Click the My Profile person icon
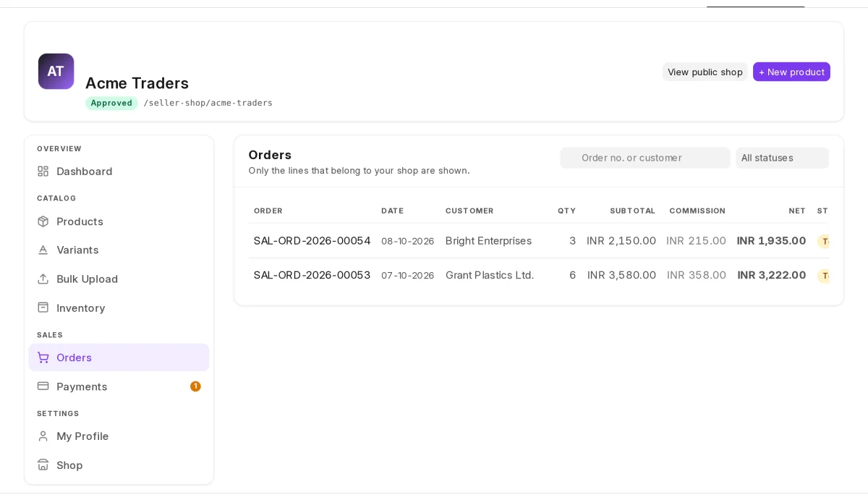 point(43,436)
